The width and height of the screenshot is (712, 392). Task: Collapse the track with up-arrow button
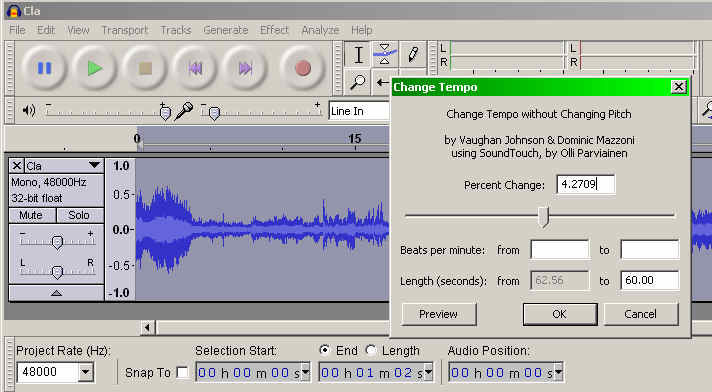click(56, 293)
